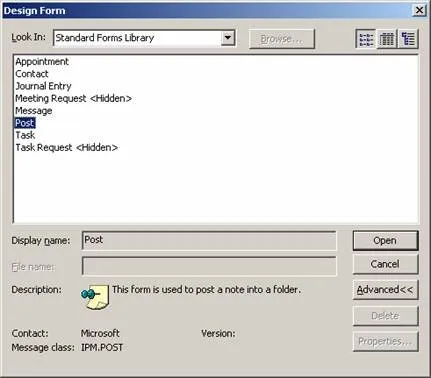Collapse details with Advanced<< button

385,290
